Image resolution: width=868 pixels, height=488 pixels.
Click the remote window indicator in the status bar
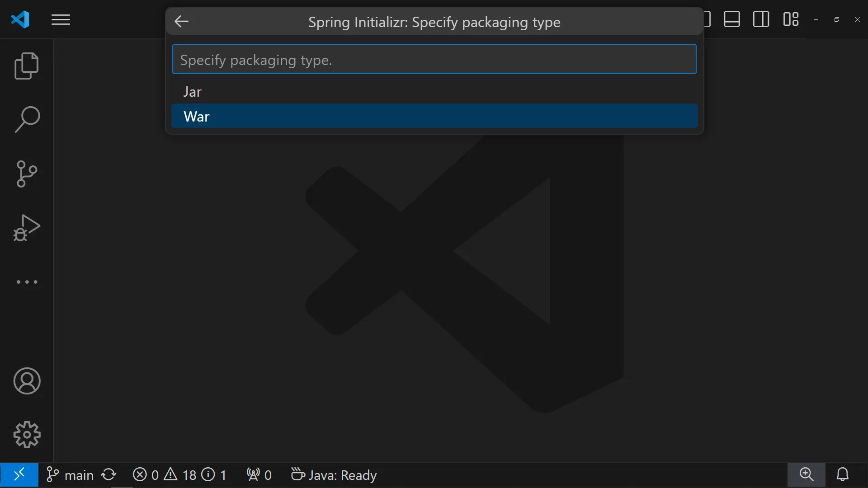coord(19,475)
